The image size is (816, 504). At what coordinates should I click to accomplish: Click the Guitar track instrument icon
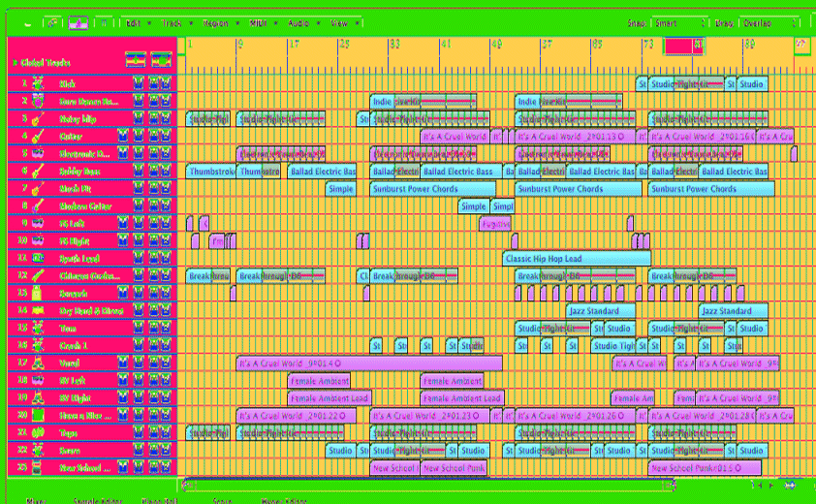click(x=39, y=137)
